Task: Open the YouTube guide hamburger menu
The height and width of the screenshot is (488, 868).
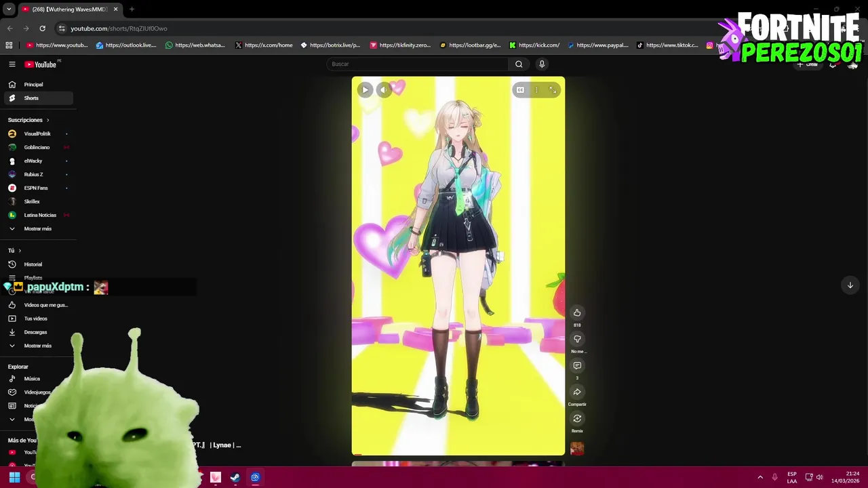Action: pos(12,64)
